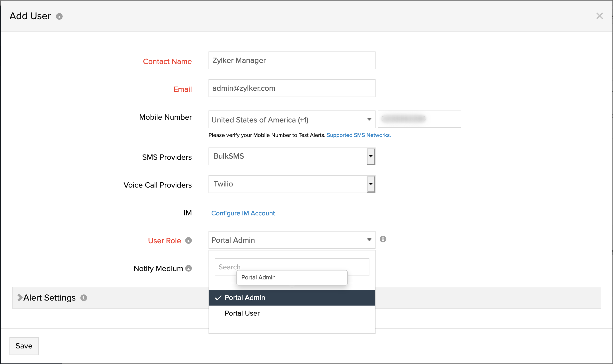Open the User Role dropdown
This screenshot has width=613, height=364.
pyautogui.click(x=369, y=240)
